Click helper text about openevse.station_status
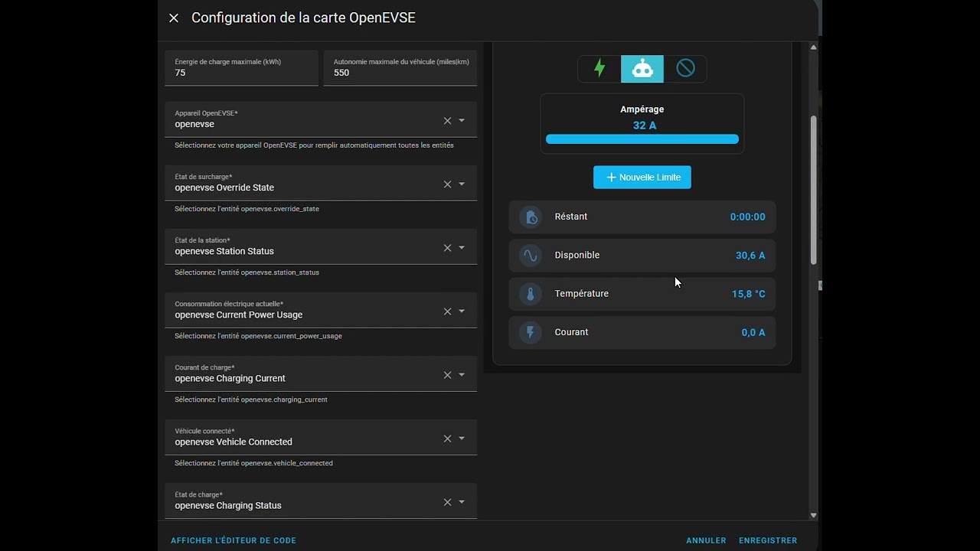The image size is (980, 551). click(247, 272)
